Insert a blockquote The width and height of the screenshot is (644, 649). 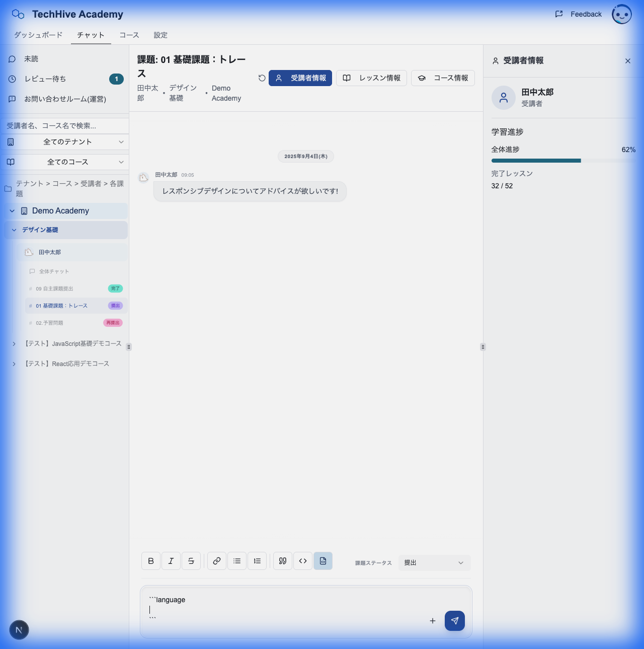pyautogui.click(x=283, y=561)
